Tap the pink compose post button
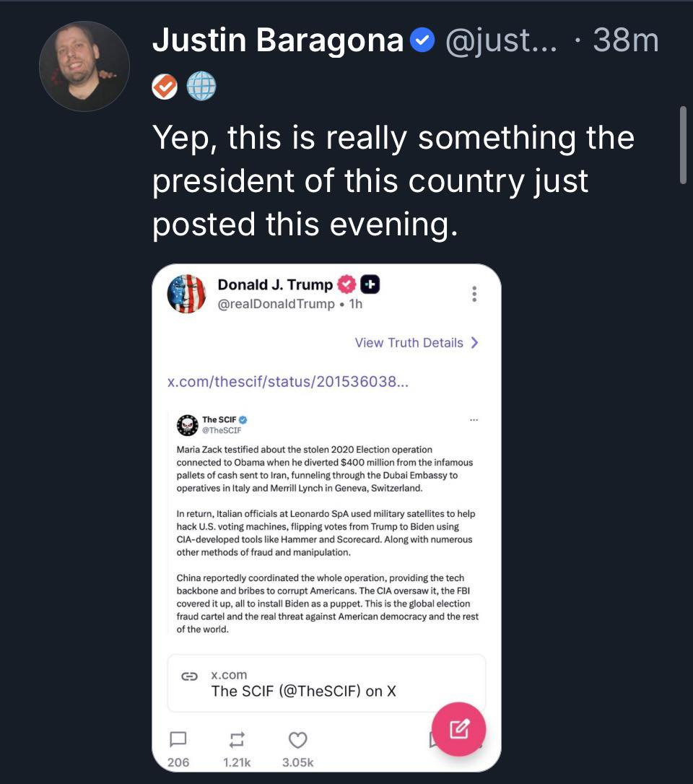This screenshot has width=693, height=784. pyautogui.click(x=458, y=729)
